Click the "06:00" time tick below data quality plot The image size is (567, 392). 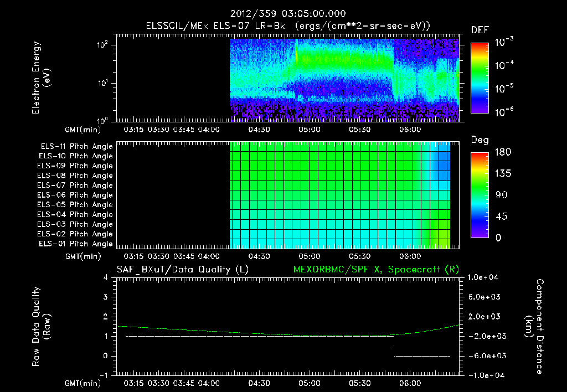[x=410, y=383]
